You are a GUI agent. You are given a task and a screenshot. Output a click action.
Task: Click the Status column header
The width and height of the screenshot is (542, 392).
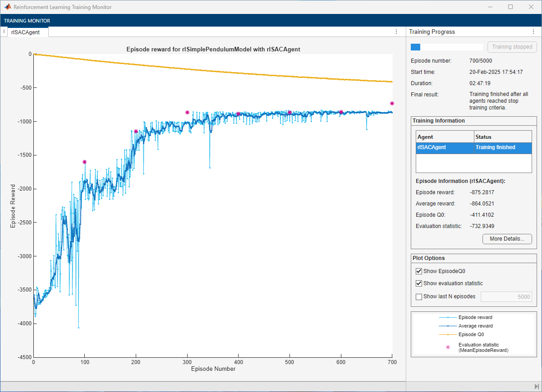pyautogui.click(x=503, y=137)
